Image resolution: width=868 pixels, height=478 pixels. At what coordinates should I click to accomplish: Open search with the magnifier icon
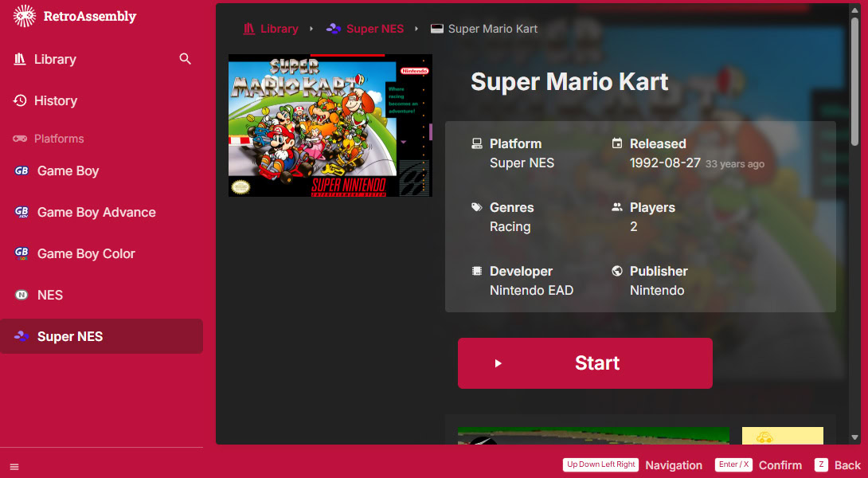186,59
